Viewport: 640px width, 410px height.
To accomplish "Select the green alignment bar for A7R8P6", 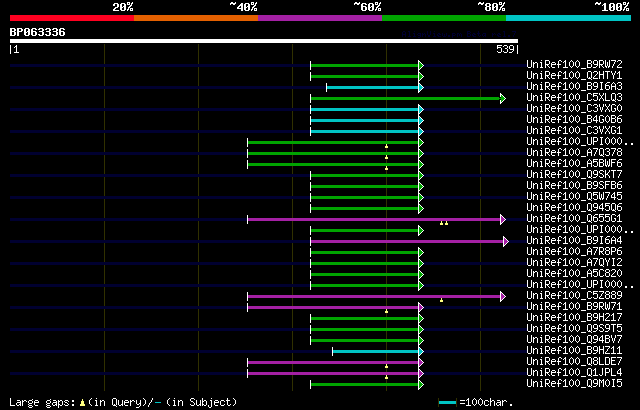I will coord(364,253).
